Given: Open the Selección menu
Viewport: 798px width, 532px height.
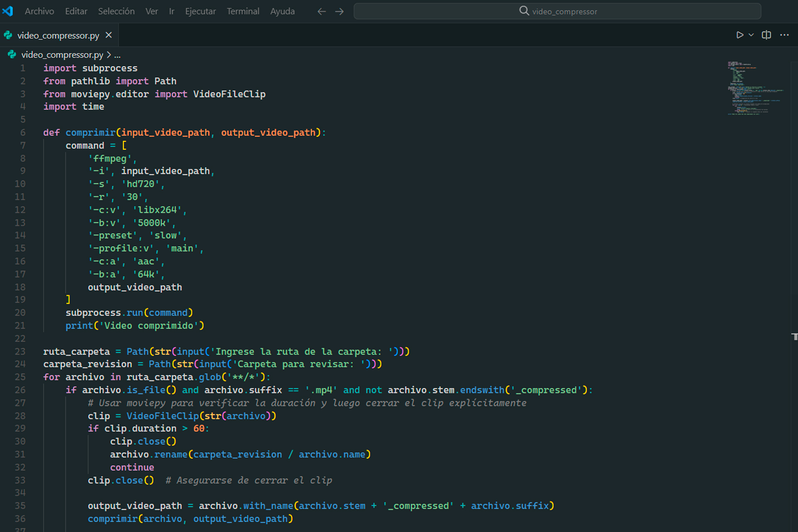Looking at the screenshot, I should [x=116, y=11].
